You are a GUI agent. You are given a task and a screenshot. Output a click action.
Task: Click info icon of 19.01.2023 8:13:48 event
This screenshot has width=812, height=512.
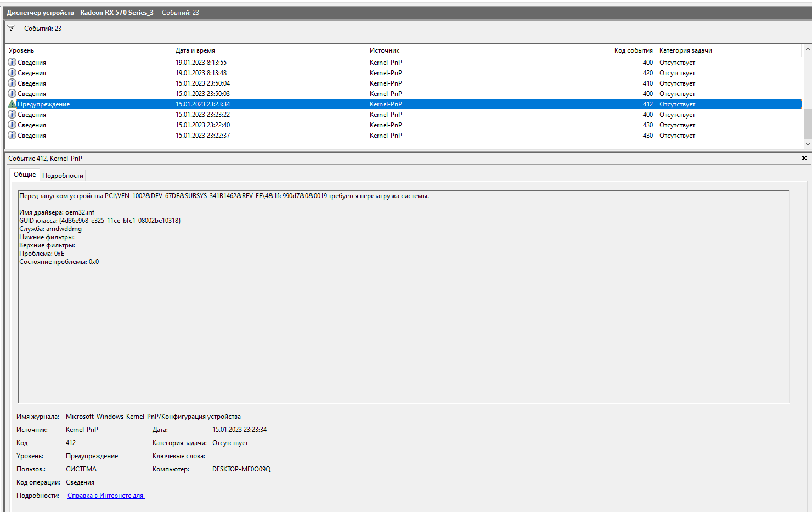(12, 72)
